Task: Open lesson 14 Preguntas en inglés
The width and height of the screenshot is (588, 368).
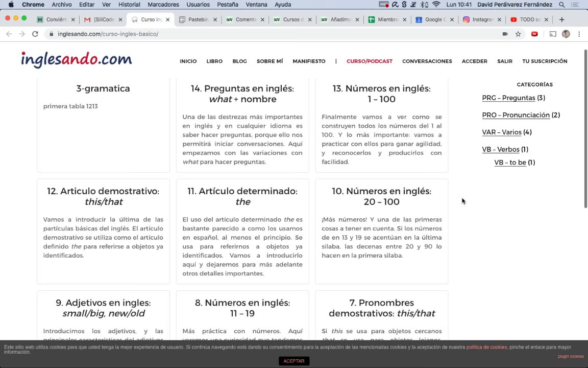Action: click(x=242, y=94)
